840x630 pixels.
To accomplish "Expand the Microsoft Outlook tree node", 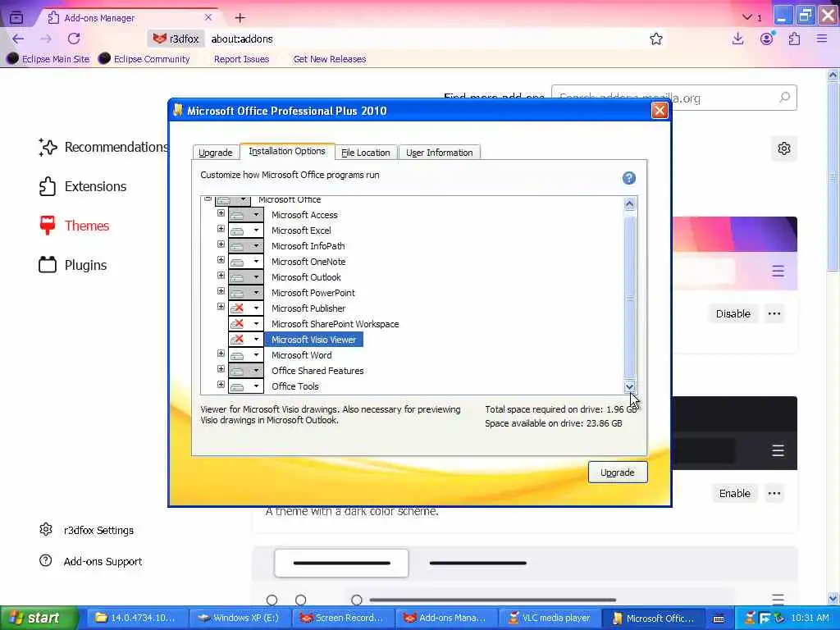I will pos(221,276).
